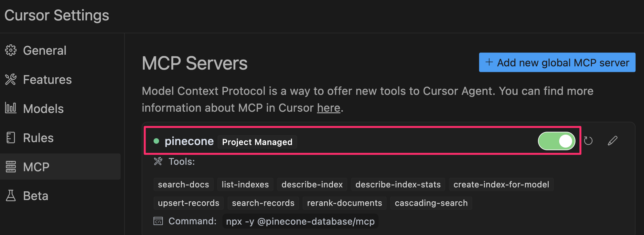Click the Rules book icon
This screenshot has height=235, width=644.
click(11, 138)
